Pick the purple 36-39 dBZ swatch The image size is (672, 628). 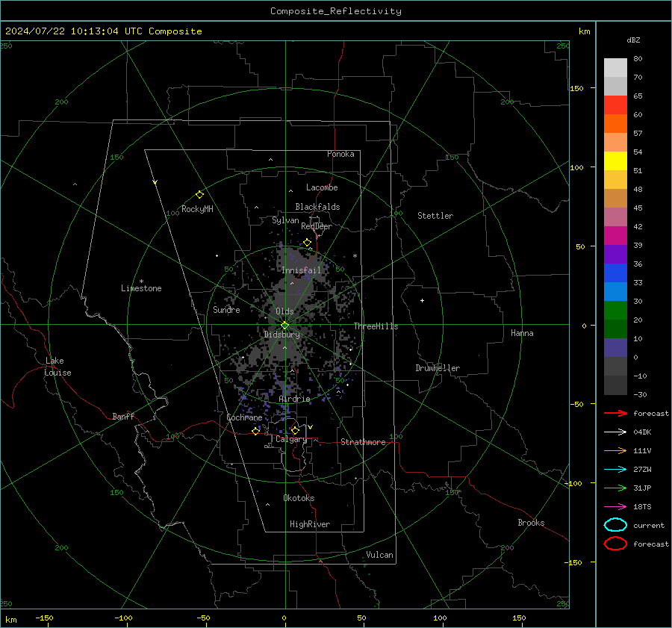coord(615,255)
